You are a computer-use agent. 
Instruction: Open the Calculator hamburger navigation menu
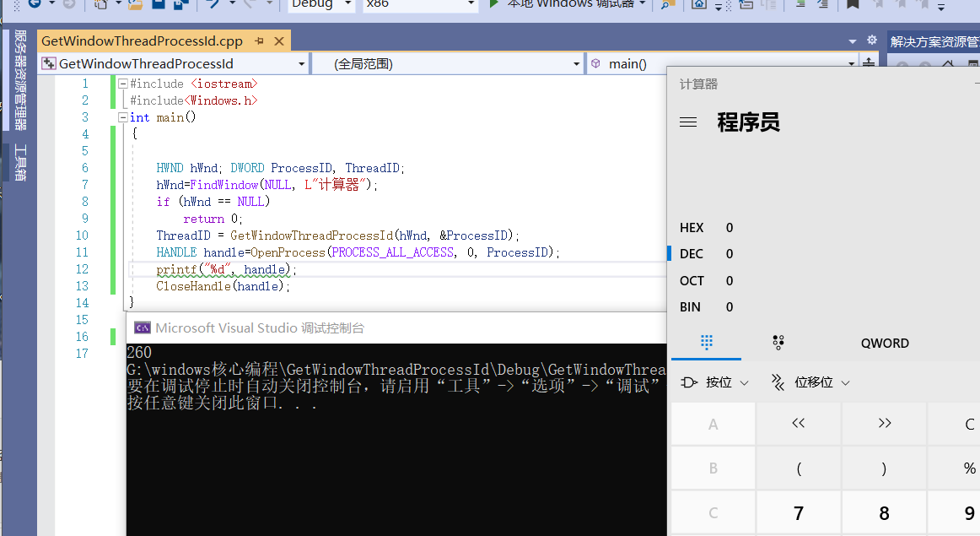click(x=687, y=122)
